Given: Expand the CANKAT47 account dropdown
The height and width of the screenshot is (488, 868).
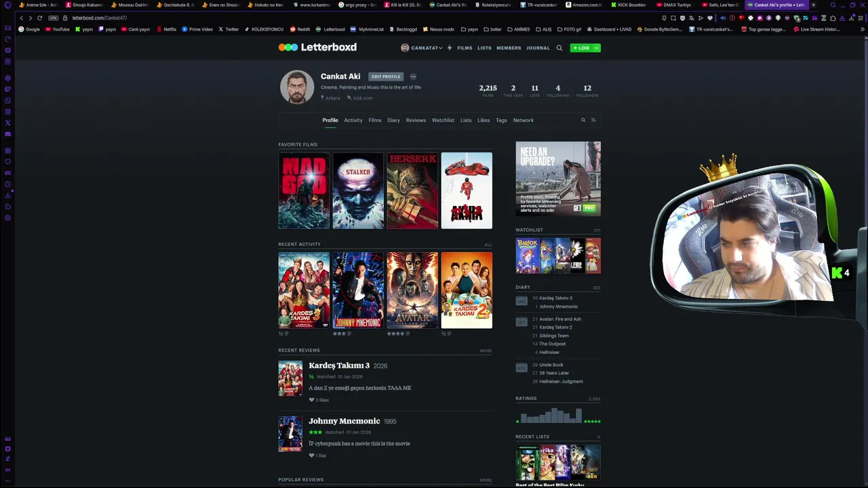Looking at the screenshot, I should [421, 48].
